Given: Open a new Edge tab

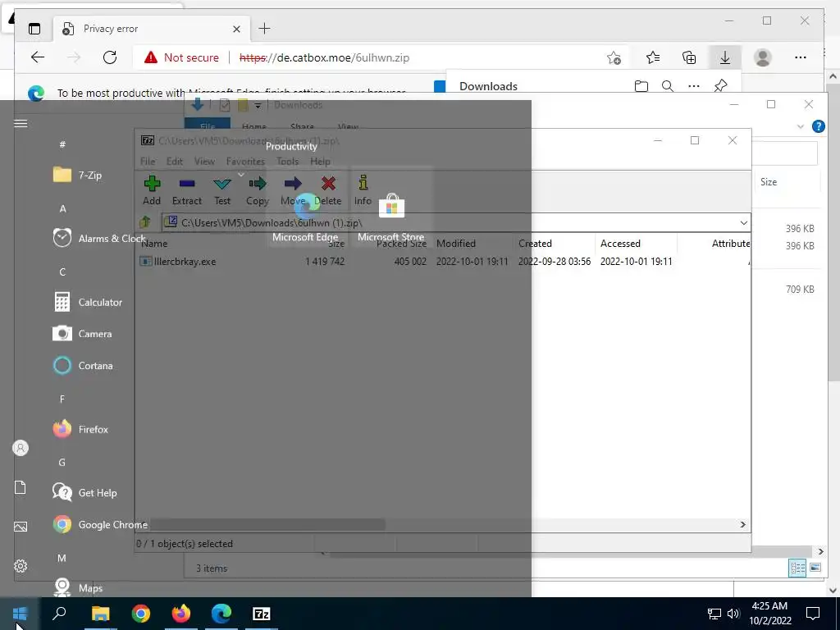Looking at the screenshot, I should tap(265, 29).
